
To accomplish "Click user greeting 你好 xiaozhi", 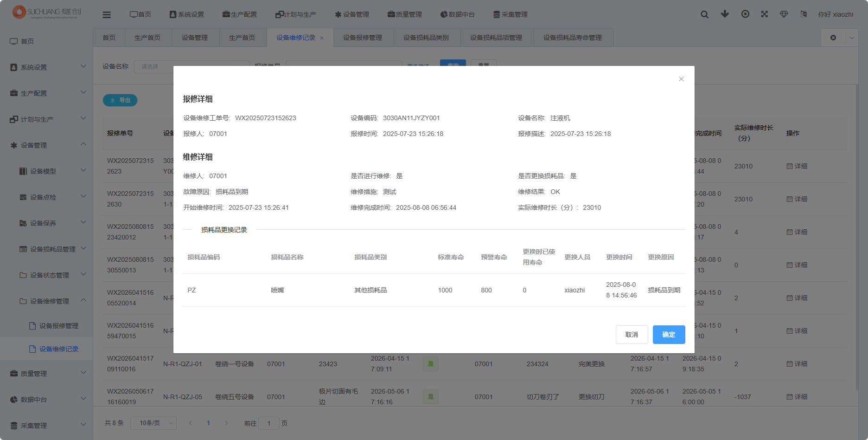I will (x=836, y=14).
